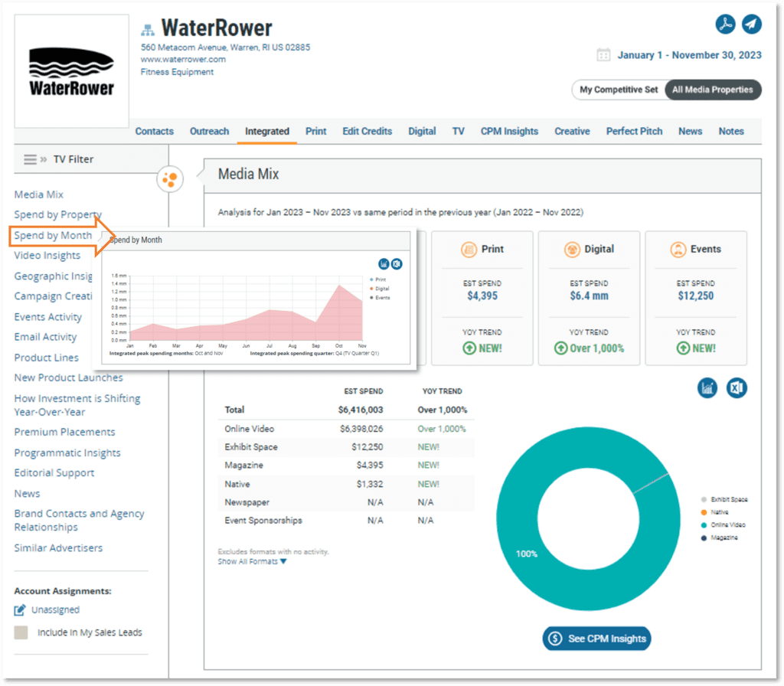This screenshot has width=784, height=686.
Task: Select the All Media Properties option
Action: point(713,90)
